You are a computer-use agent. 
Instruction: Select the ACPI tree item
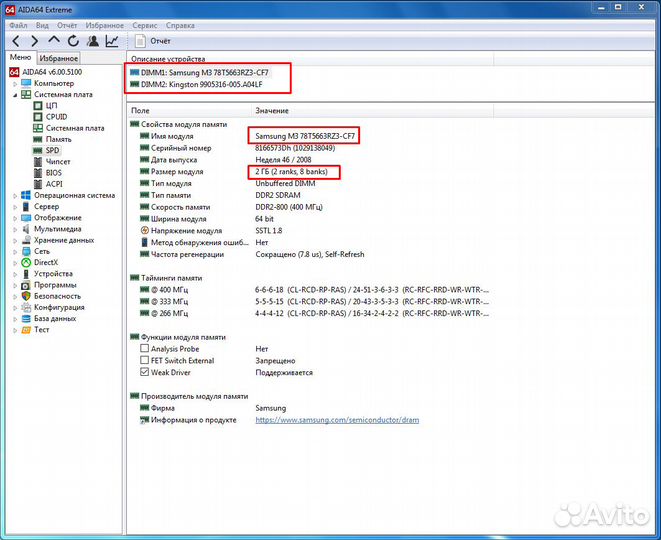[48, 184]
